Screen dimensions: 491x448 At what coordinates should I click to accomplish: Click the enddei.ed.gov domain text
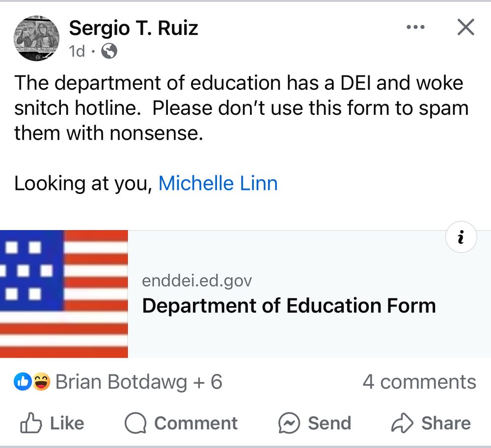(x=196, y=281)
